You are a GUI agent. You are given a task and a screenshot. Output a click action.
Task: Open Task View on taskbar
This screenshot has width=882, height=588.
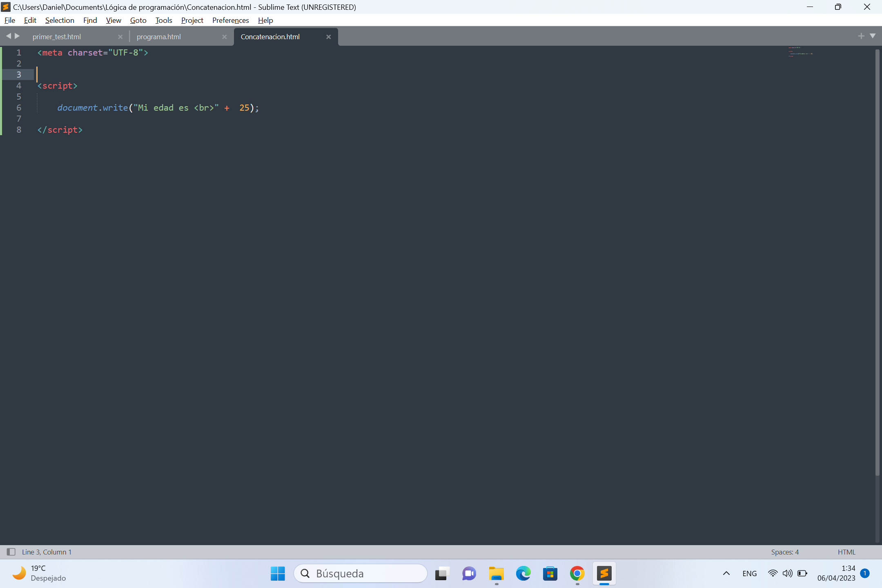pyautogui.click(x=442, y=574)
